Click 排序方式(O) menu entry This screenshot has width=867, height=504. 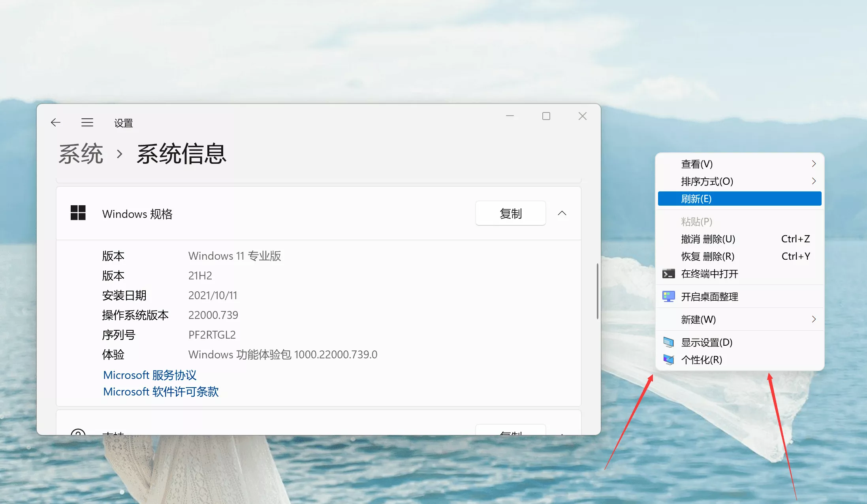click(x=739, y=181)
